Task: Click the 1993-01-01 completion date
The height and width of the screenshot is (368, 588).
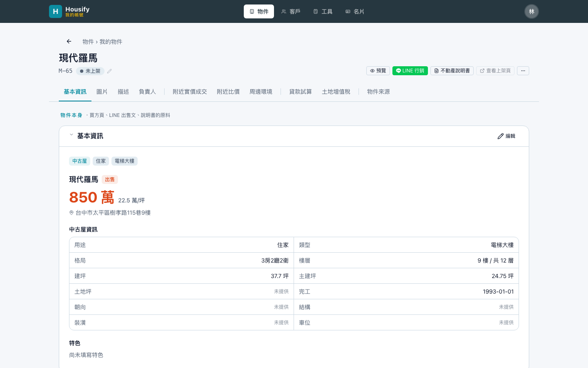Action: pos(498,292)
